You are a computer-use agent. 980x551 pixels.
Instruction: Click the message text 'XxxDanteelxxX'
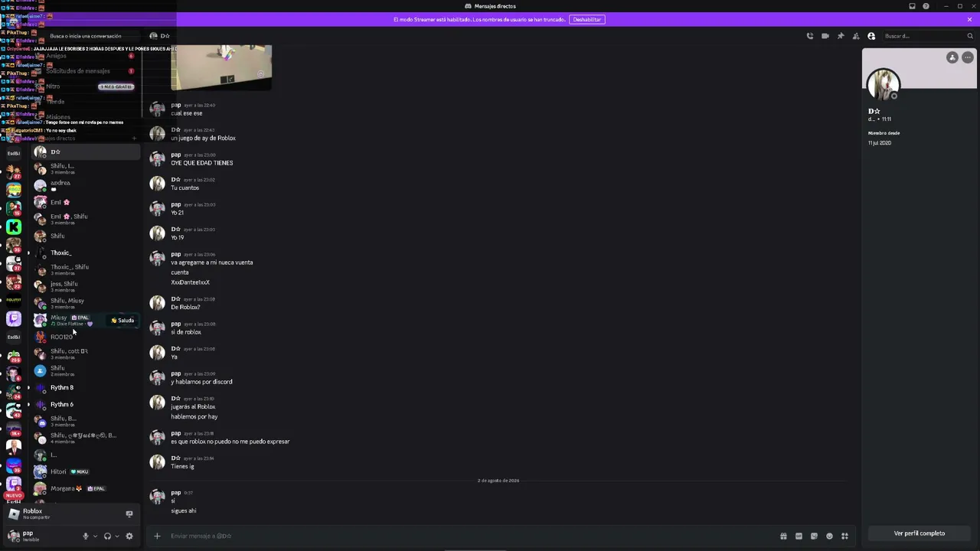190,282
